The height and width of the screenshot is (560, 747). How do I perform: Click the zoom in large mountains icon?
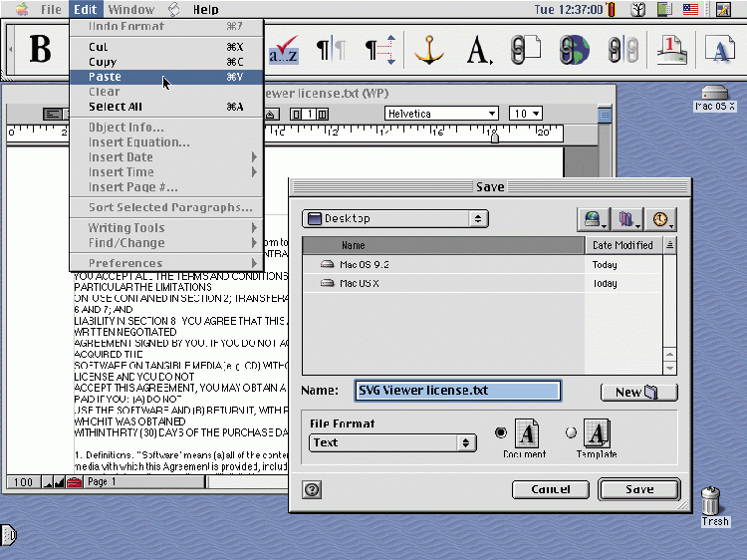click(60, 482)
